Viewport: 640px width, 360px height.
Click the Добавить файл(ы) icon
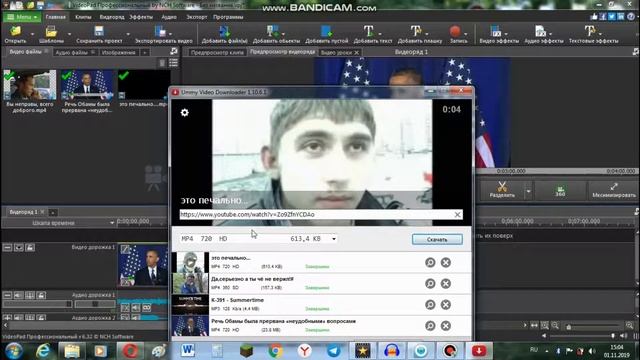click(224, 31)
